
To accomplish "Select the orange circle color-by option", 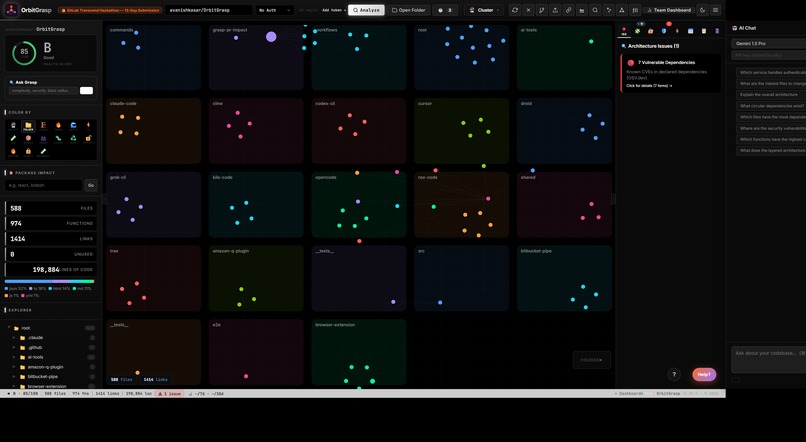I will coord(28,139).
